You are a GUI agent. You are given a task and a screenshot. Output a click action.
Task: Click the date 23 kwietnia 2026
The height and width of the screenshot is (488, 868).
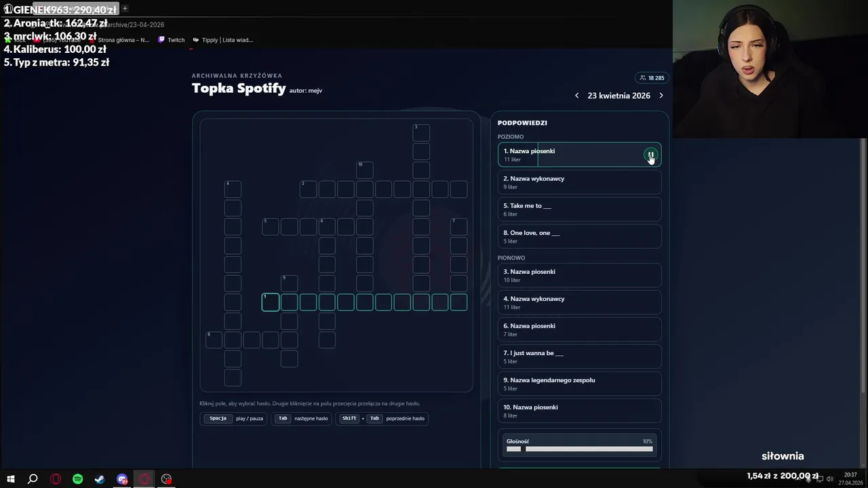pos(619,96)
